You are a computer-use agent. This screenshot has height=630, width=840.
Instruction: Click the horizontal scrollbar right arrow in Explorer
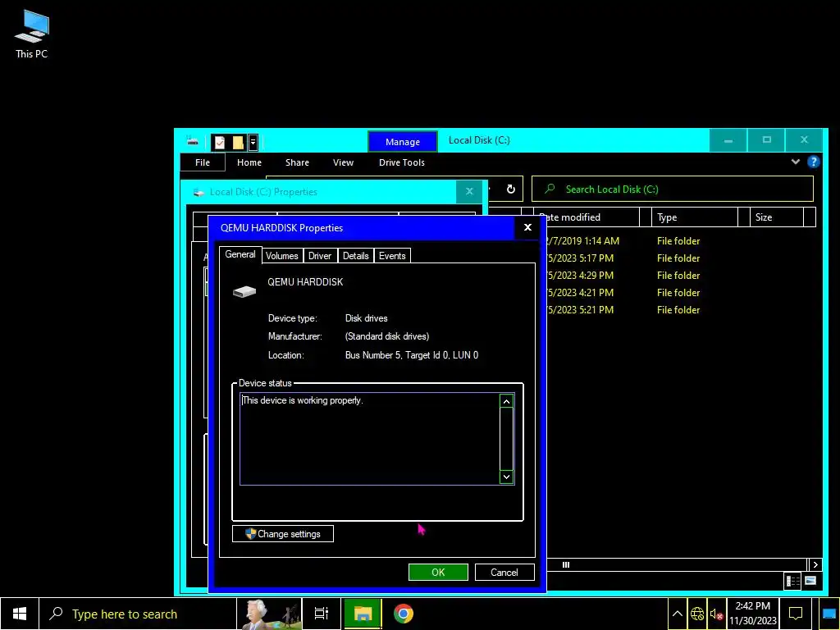point(815,564)
